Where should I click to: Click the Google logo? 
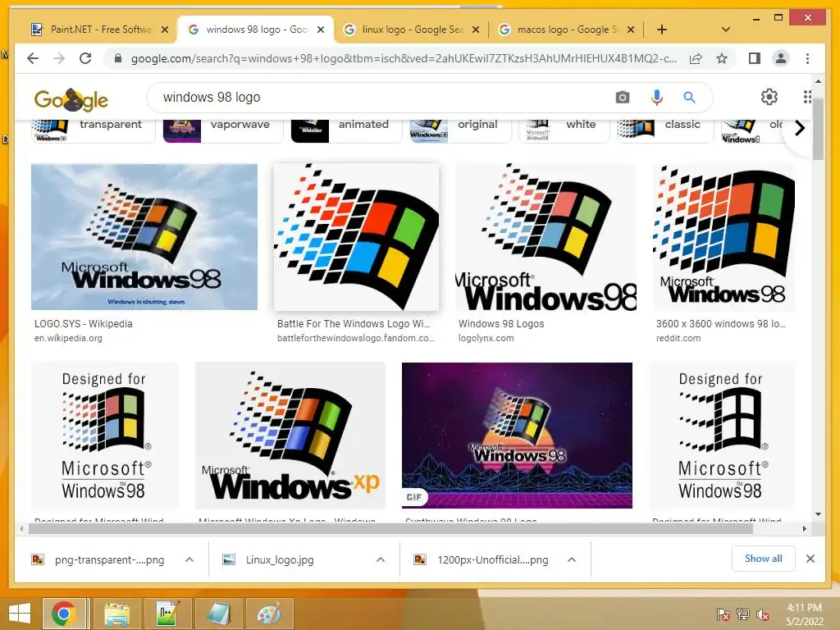click(x=71, y=99)
